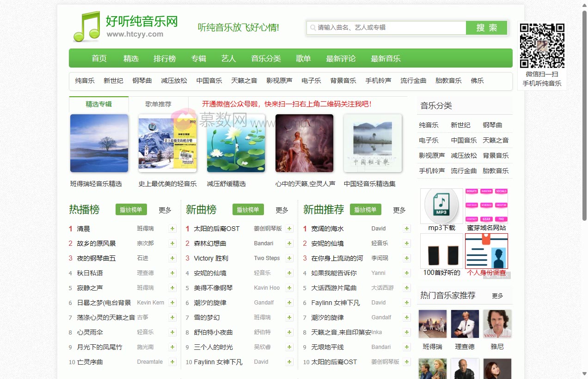Select the 佛乐 category link
The height and width of the screenshot is (379, 588).
477,80
